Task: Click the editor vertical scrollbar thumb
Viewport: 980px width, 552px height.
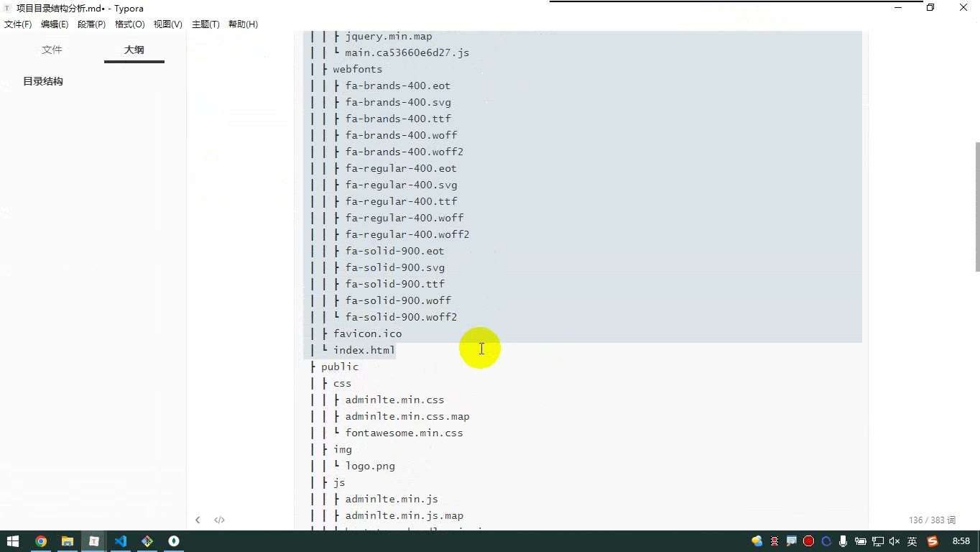Action: 977,206
